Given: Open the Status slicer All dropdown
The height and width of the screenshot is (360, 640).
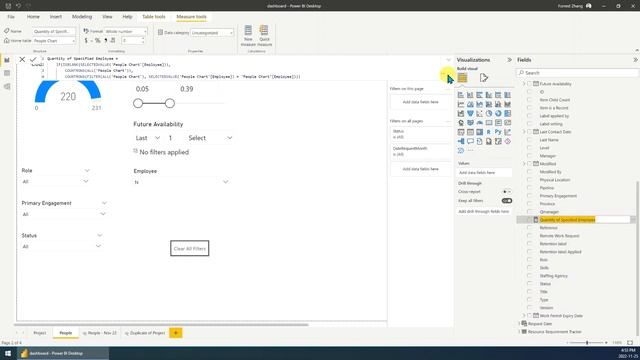Looking at the screenshot, I should 98,246.
